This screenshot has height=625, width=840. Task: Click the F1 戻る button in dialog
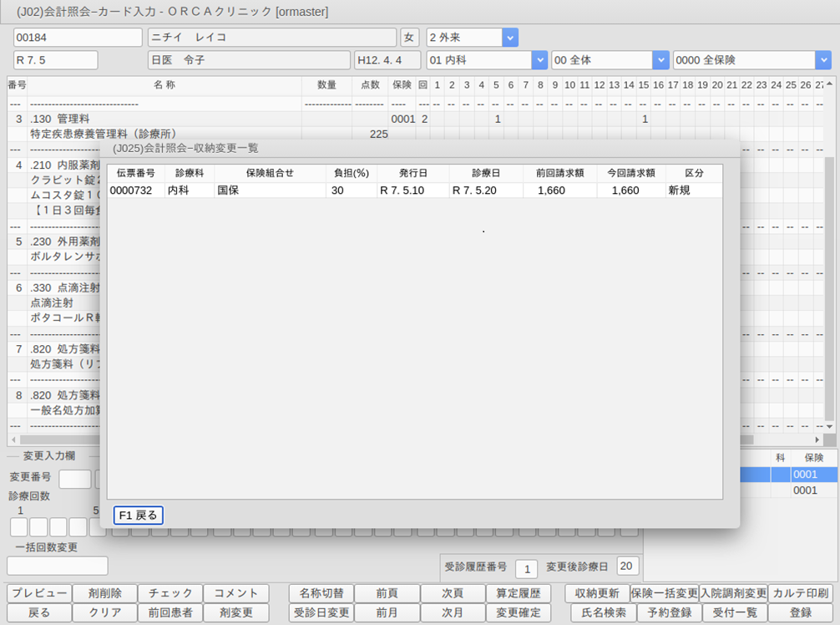[x=138, y=516]
